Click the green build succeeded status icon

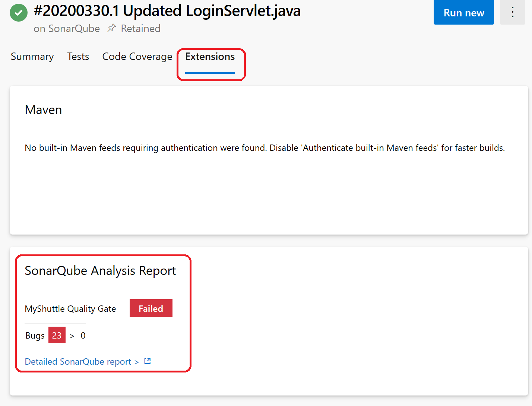point(19,13)
